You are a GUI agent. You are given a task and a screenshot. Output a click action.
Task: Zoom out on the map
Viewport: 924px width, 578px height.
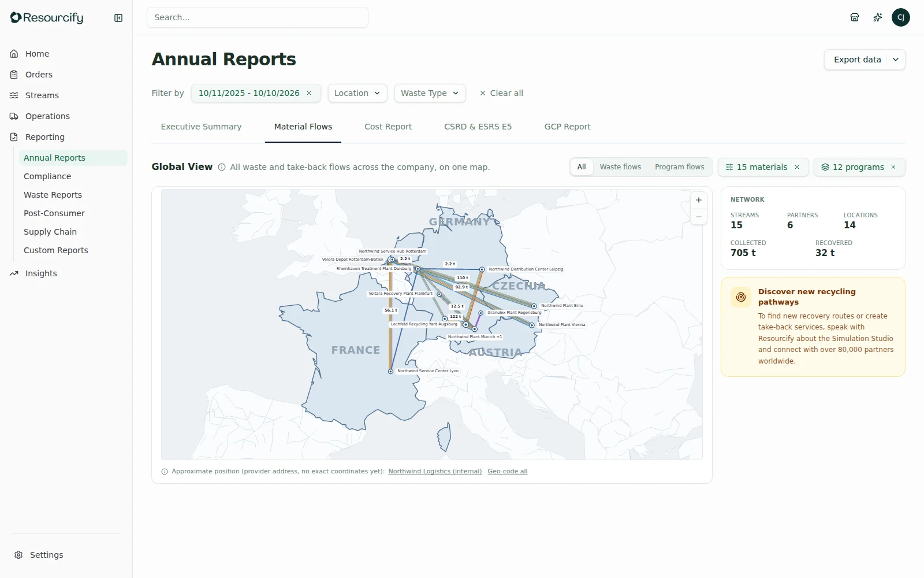(x=699, y=217)
